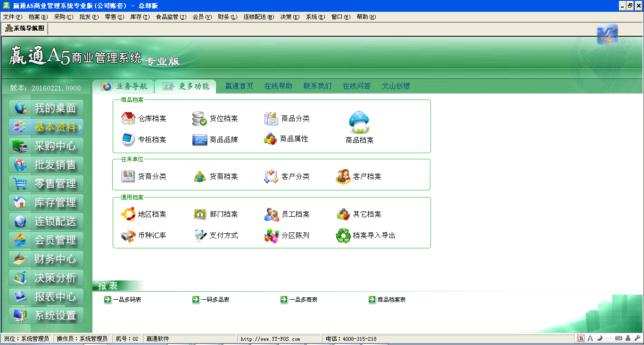Open the 连锁配送 menu
The width and height of the screenshot is (644, 345).
point(259,16)
